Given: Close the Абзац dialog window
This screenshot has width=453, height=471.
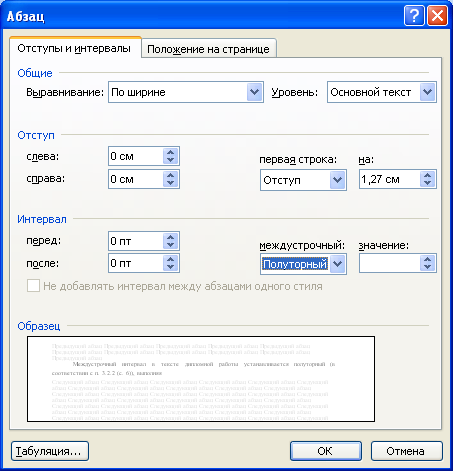Looking at the screenshot, I should pos(437,16).
